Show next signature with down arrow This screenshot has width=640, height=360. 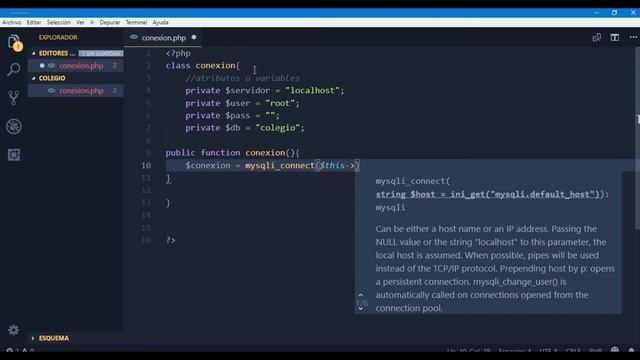(360, 309)
